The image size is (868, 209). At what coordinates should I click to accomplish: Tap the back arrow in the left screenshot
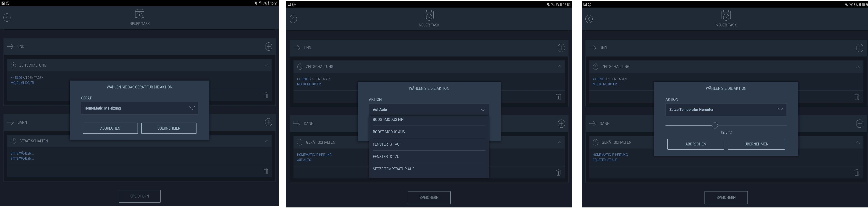pyautogui.click(x=7, y=18)
